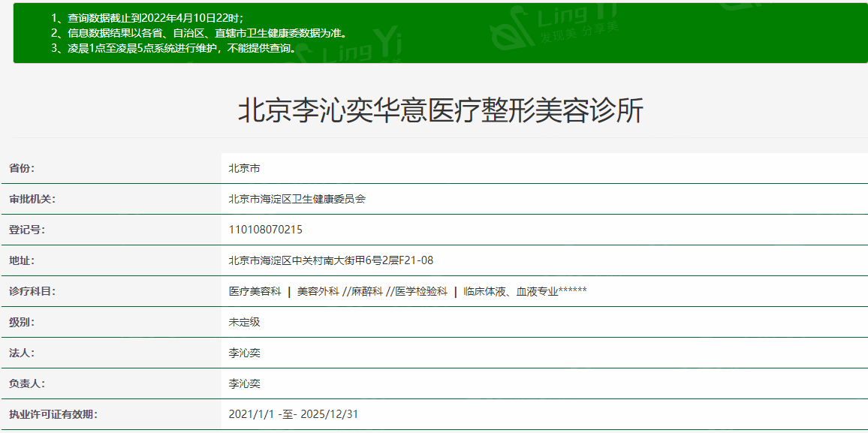Image resolution: width=868 pixels, height=433 pixels.
Task: Click 李沁奕 in the 负责人 row
Action: pos(244,383)
